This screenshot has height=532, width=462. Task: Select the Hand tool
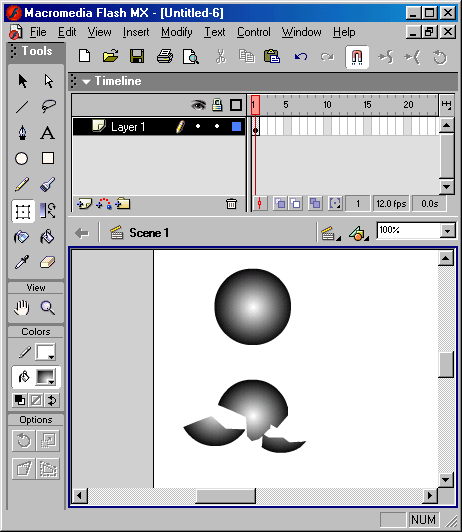22,308
